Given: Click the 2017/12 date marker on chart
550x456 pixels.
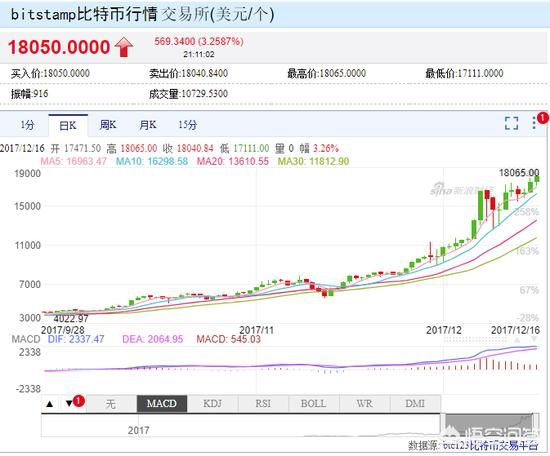Looking at the screenshot, I should pyautogui.click(x=443, y=330).
